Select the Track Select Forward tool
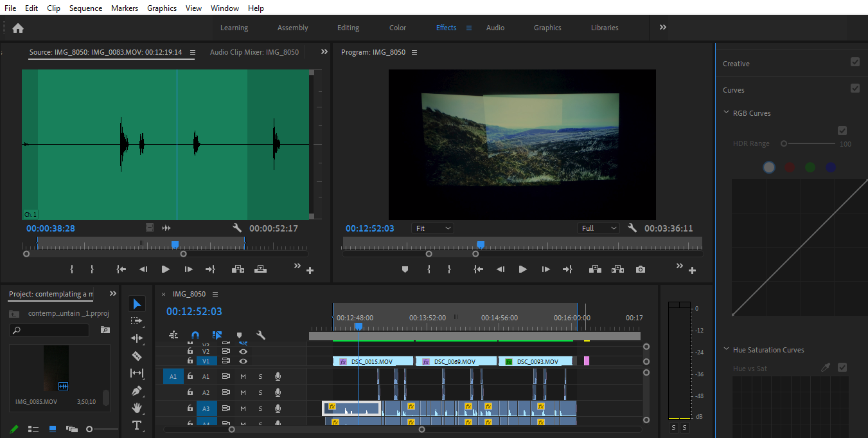The image size is (868, 438). [x=137, y=321]
